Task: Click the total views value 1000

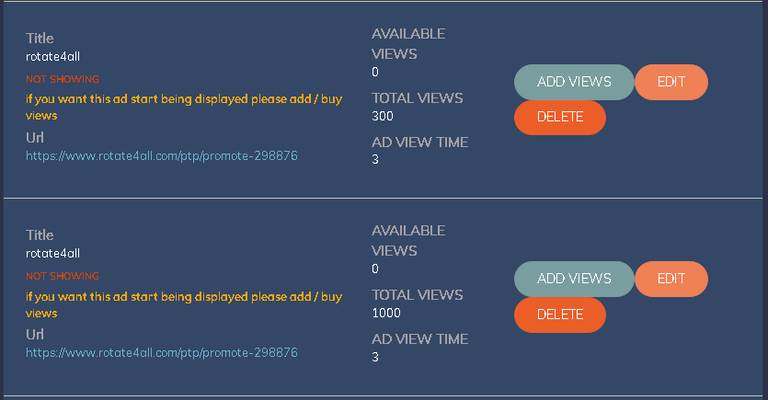Action: pos(386,313)
